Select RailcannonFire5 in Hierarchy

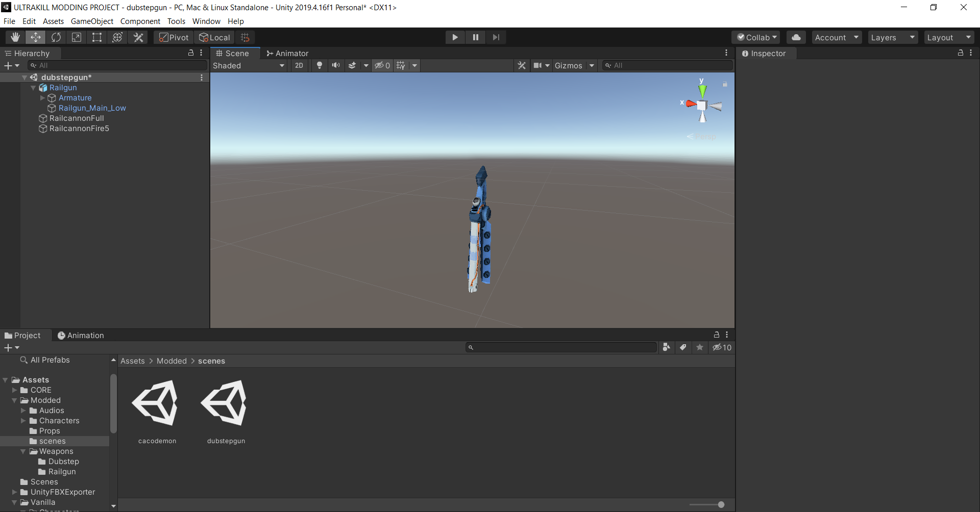79,129
